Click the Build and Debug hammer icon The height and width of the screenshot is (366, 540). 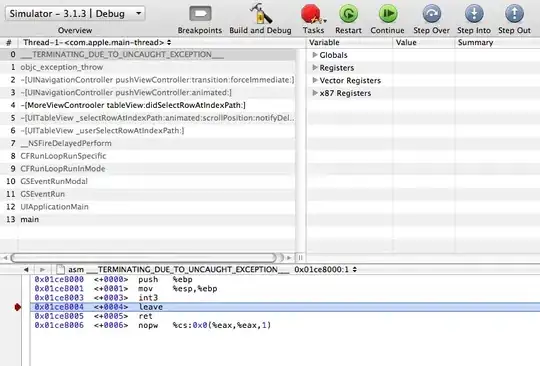pyautogui.click(x=260, y=14)
